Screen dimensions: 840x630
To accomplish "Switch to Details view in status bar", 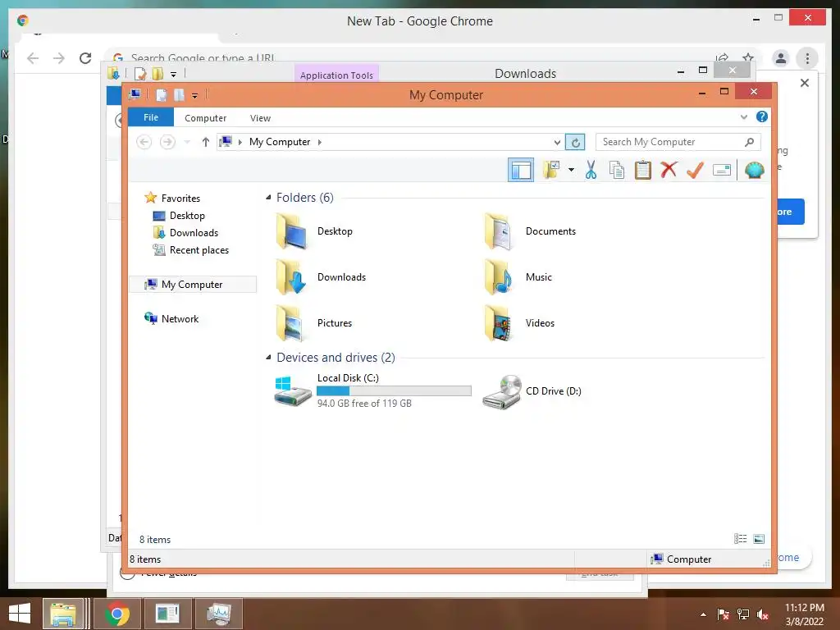I will tap(741, 539).
